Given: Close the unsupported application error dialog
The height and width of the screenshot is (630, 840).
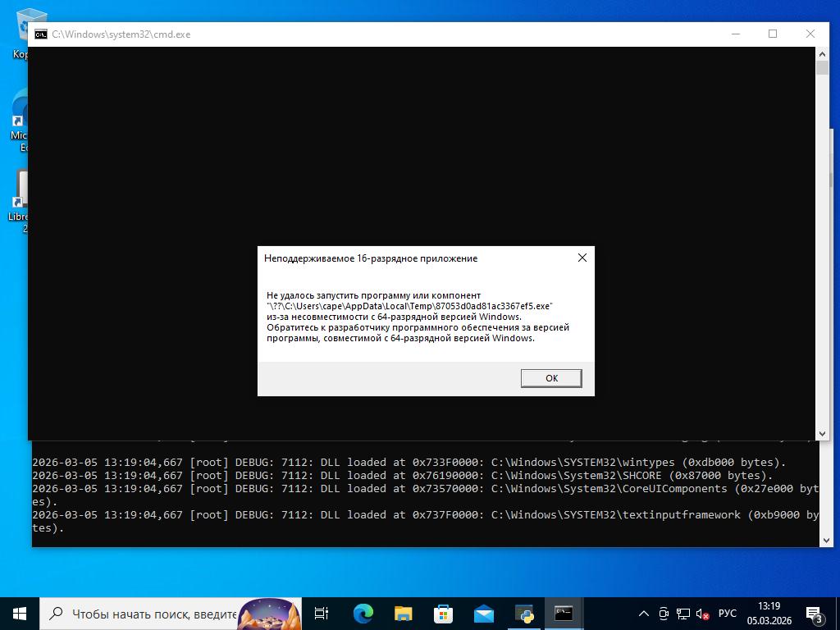Looking at the screenshot, I should 582,258.
